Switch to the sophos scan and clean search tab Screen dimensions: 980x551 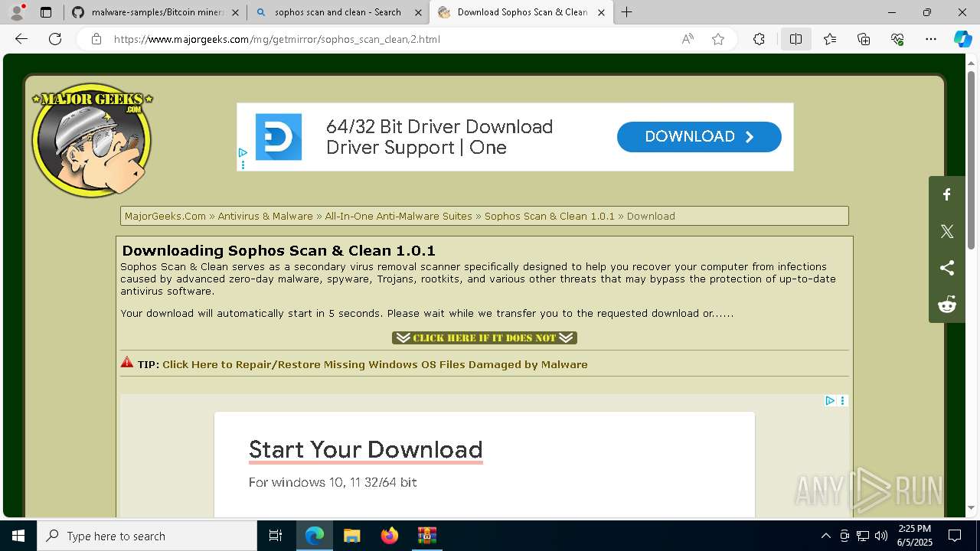(x=337, y=12)
